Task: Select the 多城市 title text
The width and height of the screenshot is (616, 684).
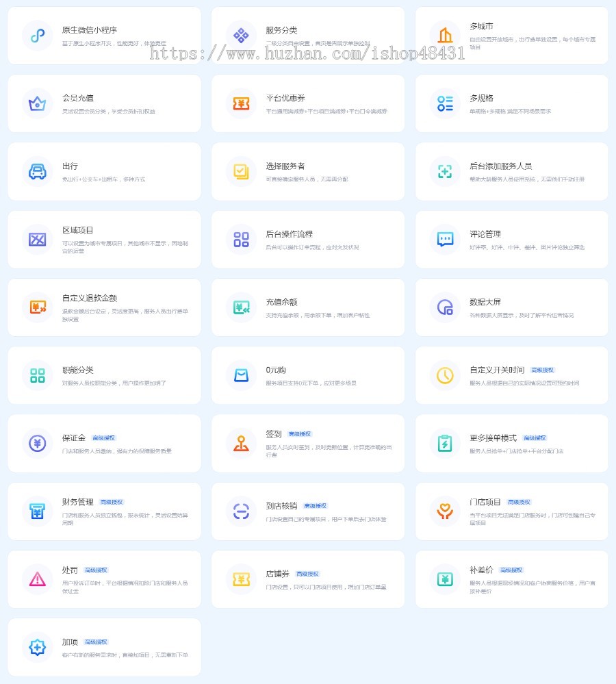Action: click(x=481, y=26)
